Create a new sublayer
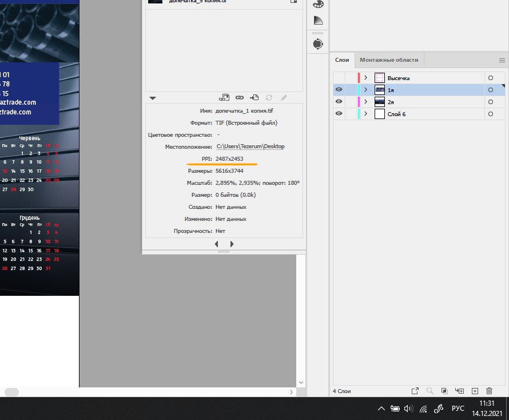 459,391
